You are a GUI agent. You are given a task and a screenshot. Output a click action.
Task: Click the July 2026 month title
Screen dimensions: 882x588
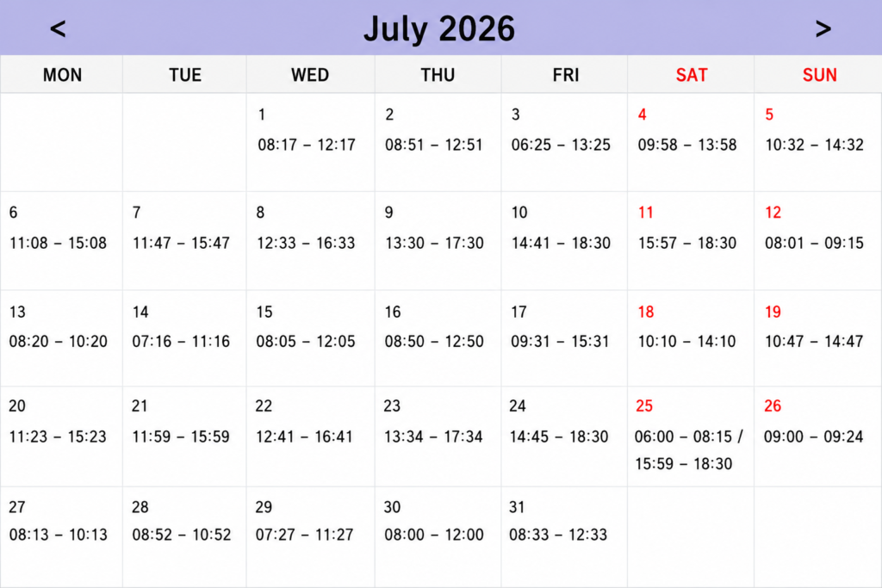[x=438, y=28]
